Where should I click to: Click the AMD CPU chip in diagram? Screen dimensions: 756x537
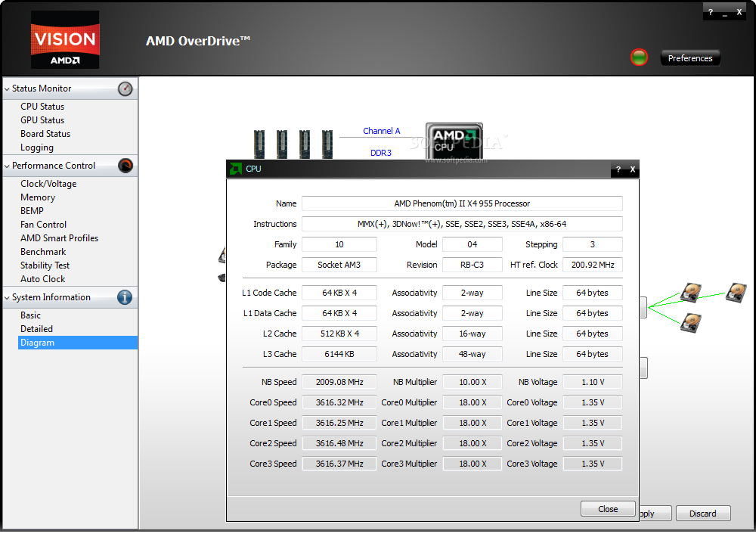coord(454,141)
